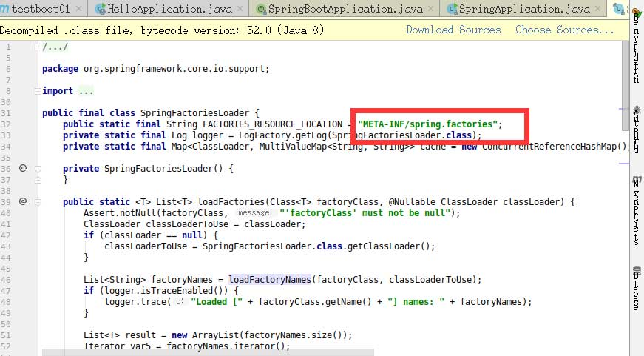
Task: Click Iterator var5 on line 52
Action: pos(117,346)
